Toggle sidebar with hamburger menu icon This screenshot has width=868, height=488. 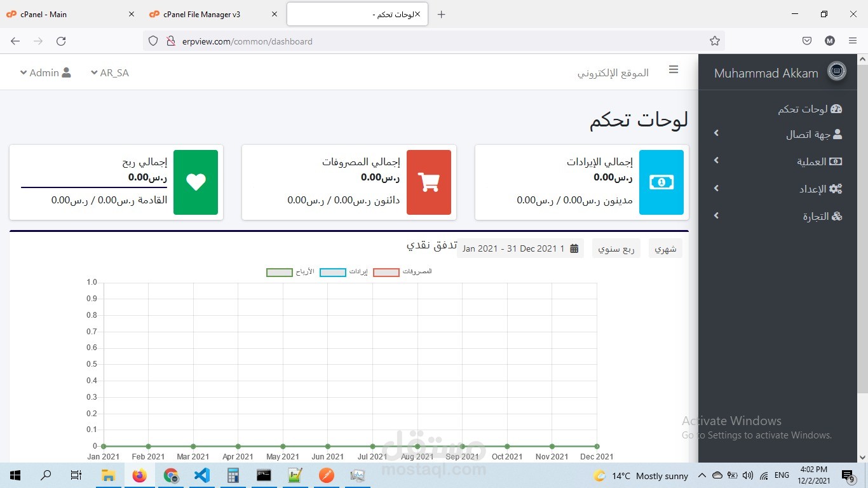[674, 70]
